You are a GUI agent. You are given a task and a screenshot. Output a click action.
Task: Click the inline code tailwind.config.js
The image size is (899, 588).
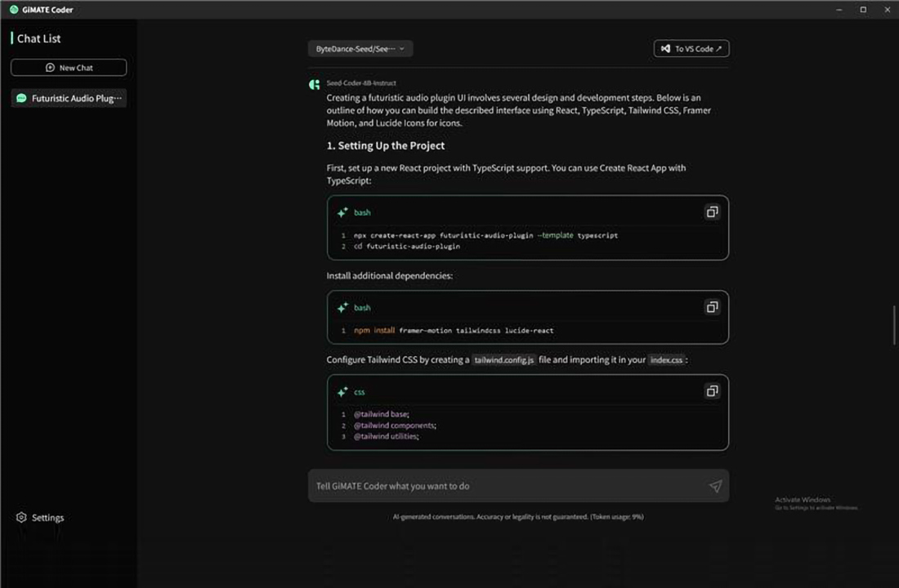pyautogui.click(x=504, y=360)
